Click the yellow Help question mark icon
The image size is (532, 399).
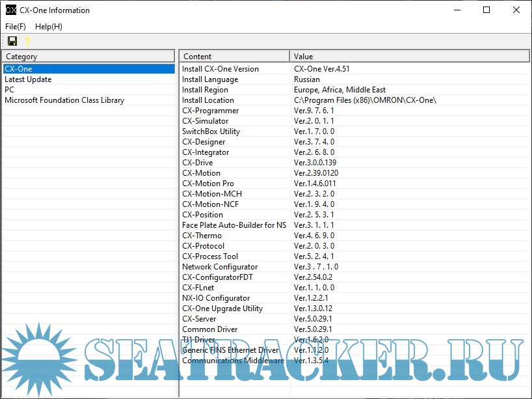[x=27, y=41]
